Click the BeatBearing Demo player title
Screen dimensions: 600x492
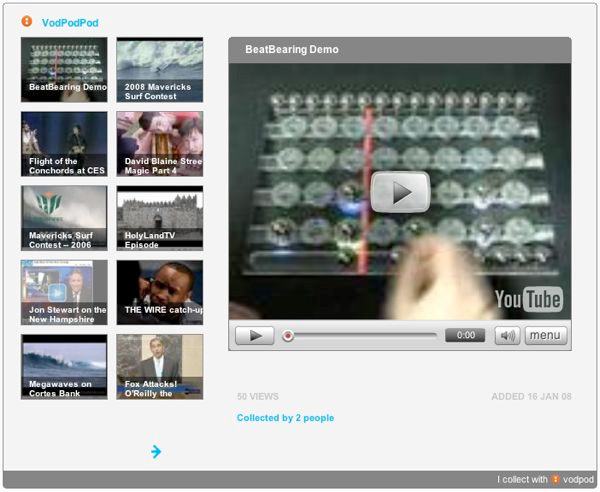coord(292,49)
